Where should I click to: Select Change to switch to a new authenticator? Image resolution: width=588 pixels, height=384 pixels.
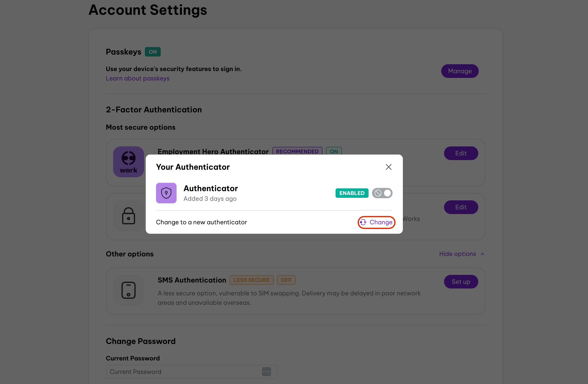click(381, 222)
